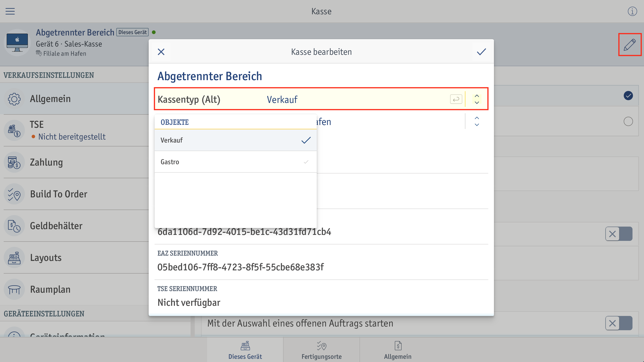Click the Allgemein gear icon
644x362 pixels.
[14, 99]
